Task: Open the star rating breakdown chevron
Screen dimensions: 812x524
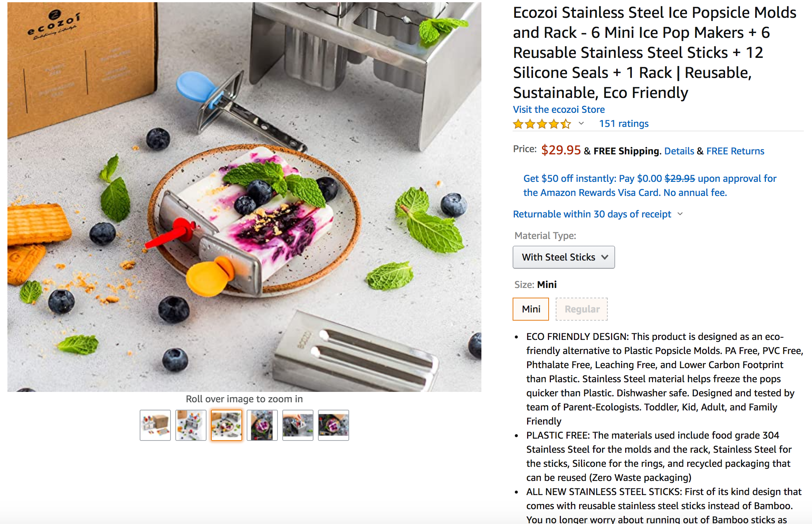Action: [581, 124]
